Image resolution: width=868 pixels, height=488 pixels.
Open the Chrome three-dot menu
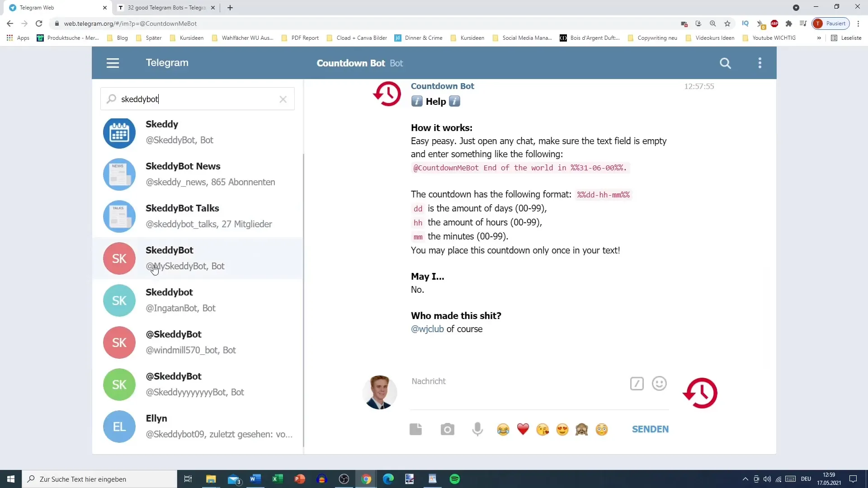coord(858,23)
